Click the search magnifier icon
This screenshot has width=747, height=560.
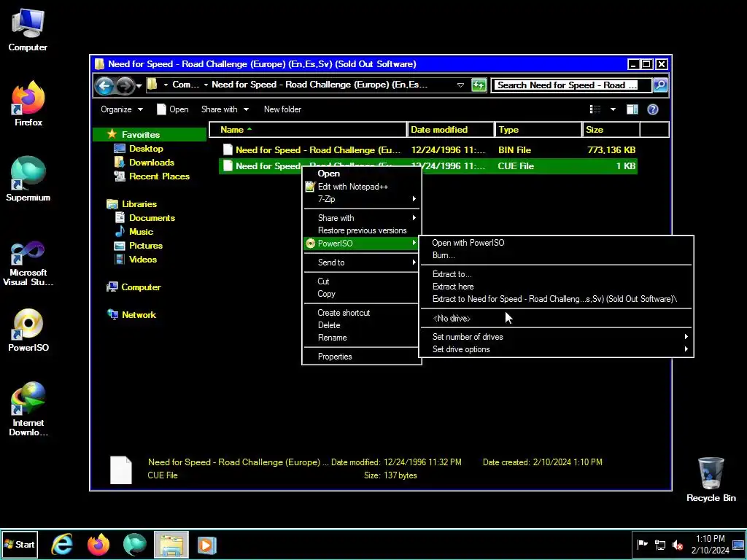click(659, 85)
